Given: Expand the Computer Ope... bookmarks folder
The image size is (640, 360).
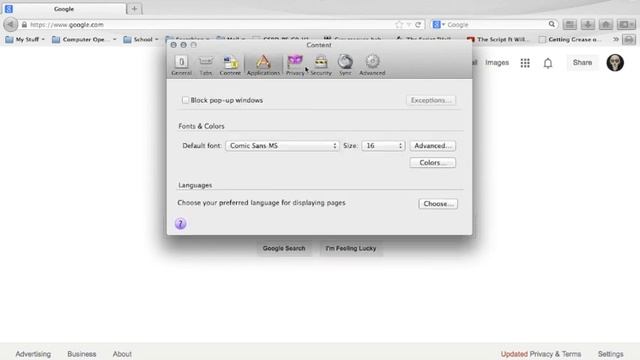Looking at the screenshot, I should (x=84, y=40).
